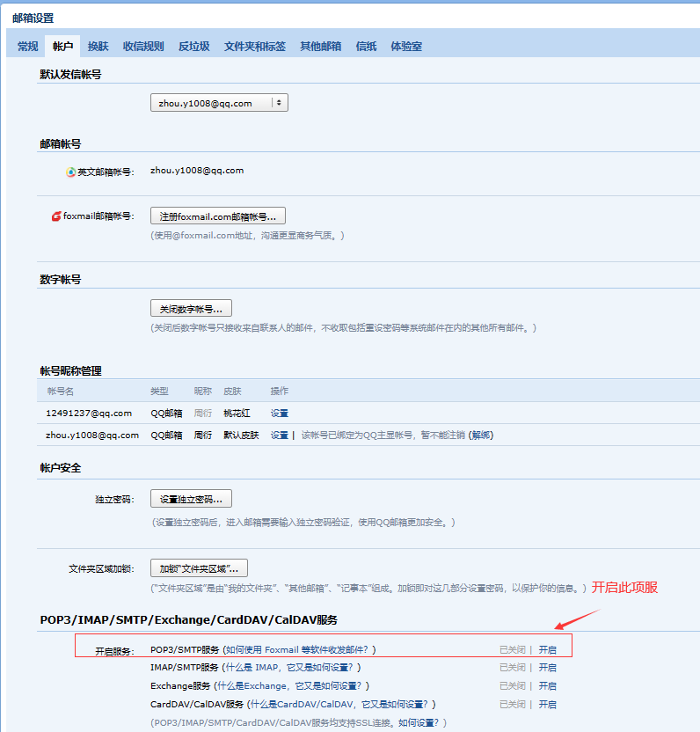The height and width of the screenshot is (732, 700).
Task: Open the 换肤 tab
Action: (x=98, y=47)
